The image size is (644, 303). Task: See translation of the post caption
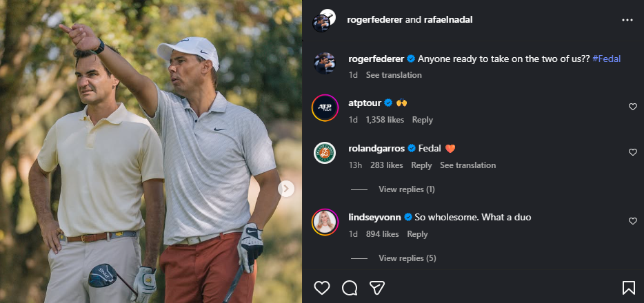point(394,75)
